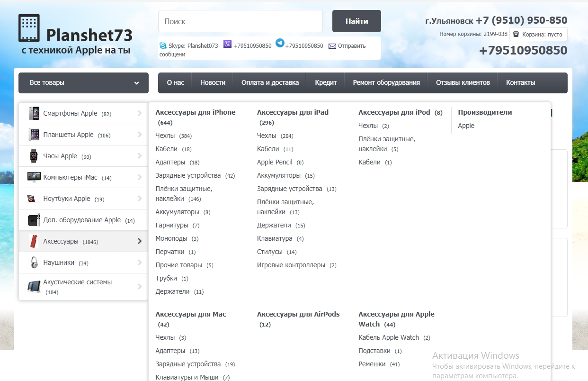
Task: Open the shopping cart icon
Action: (516, 34)
